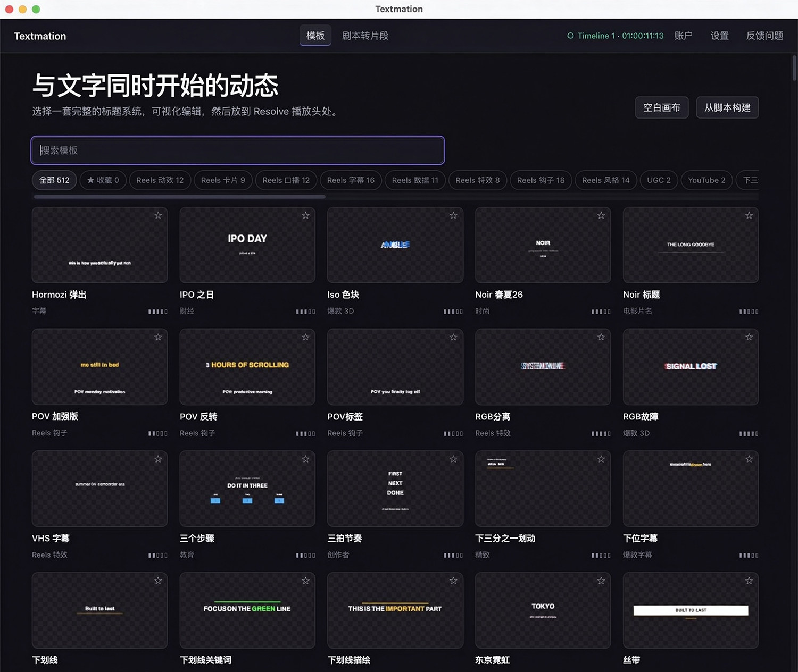Filter by YouTube 2 category
The height and width of the screenshot is (672, 798).
706,180
